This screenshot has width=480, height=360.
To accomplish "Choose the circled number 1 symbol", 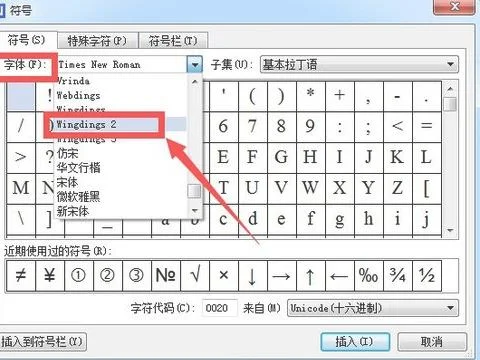I will point(79,276).
